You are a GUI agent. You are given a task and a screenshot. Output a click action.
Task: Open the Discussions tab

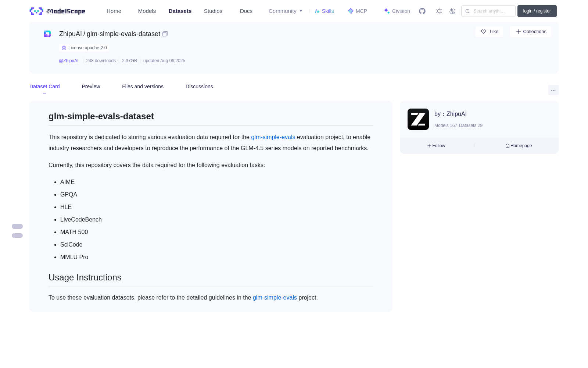click(199, 86)
